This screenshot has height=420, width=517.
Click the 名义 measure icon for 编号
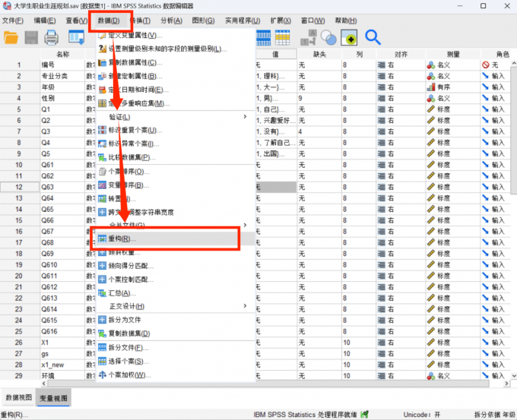431,65
